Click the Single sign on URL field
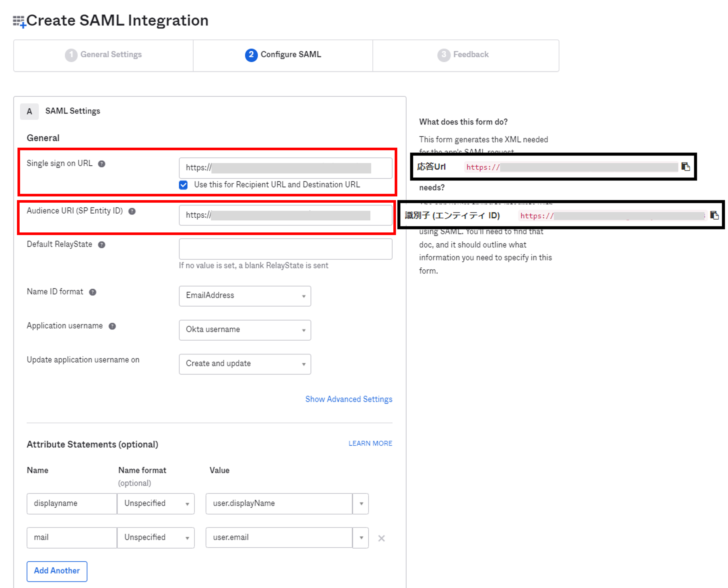The image size is (728, 588). tap(285, 168)
